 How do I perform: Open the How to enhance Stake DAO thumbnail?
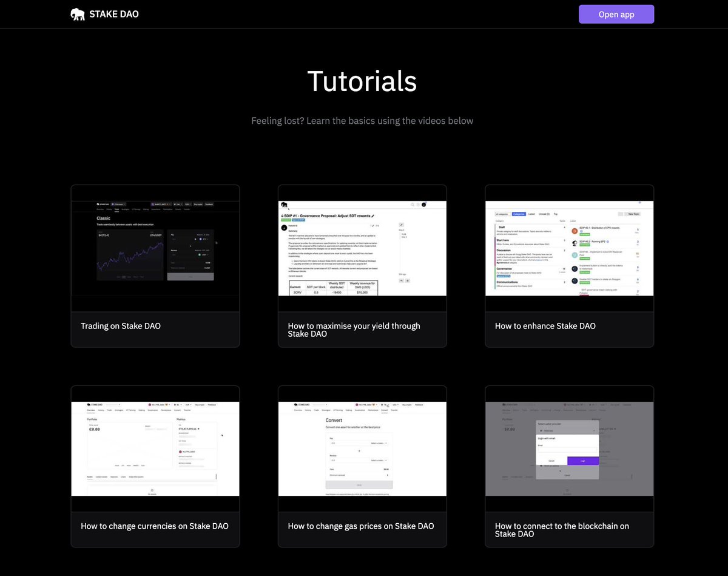570,248
